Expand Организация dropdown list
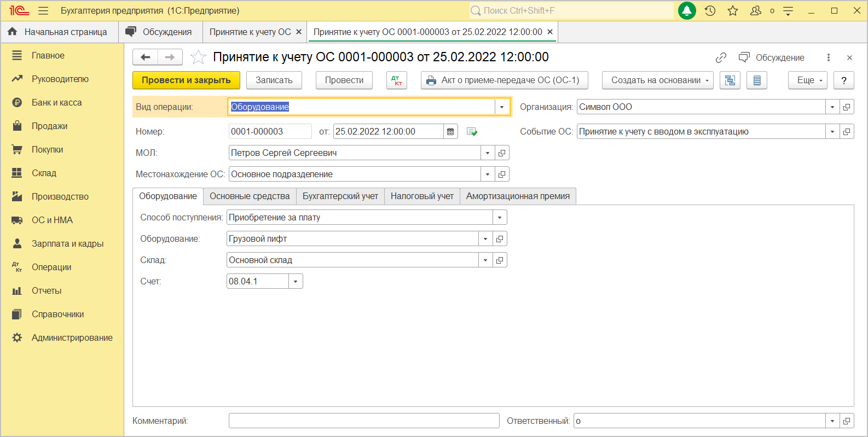The image size is (868, 437). [x=832, y=107]
